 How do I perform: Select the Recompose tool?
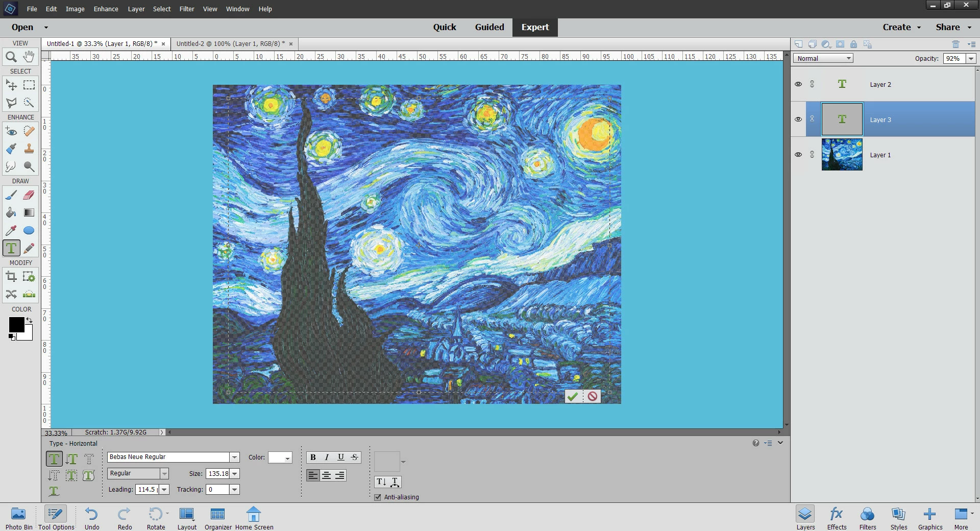click(29, 277)
